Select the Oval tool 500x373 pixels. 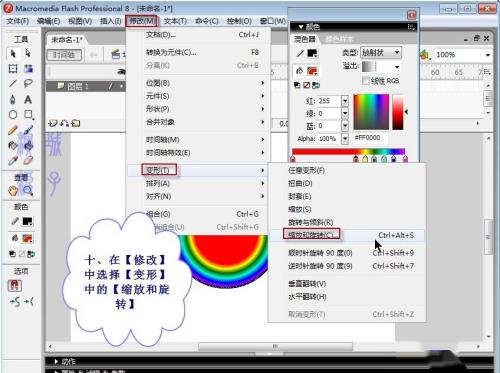(13, 115)
